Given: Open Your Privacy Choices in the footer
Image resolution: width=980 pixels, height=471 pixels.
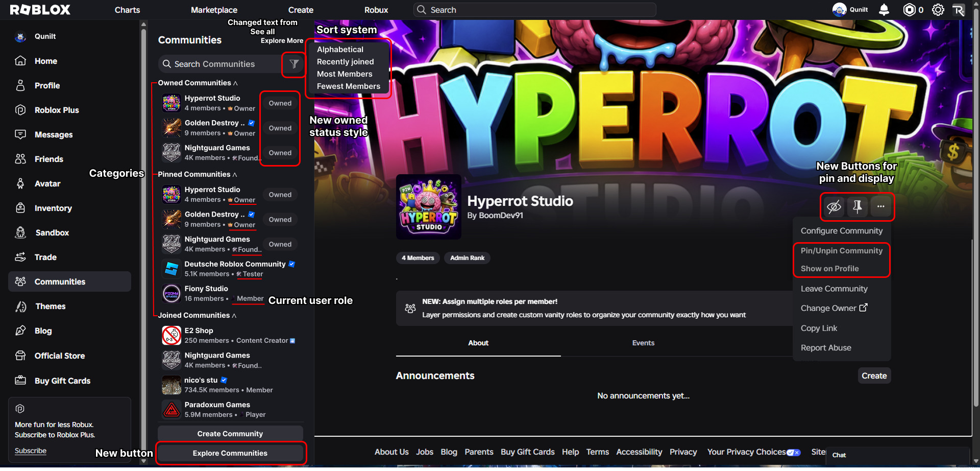Looking at the screenshot, I should point(753,452).
